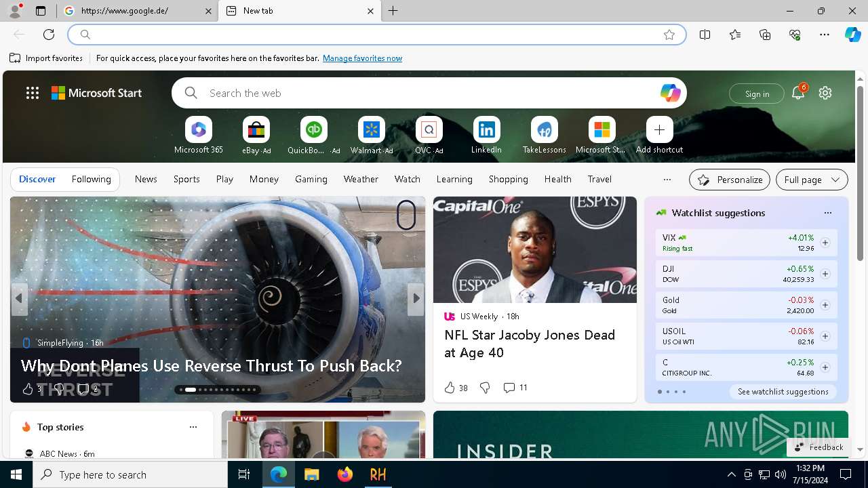The height and width of the screenshot is (488, 868).
Task: Click the Sign in button
Action: (757, 94)
